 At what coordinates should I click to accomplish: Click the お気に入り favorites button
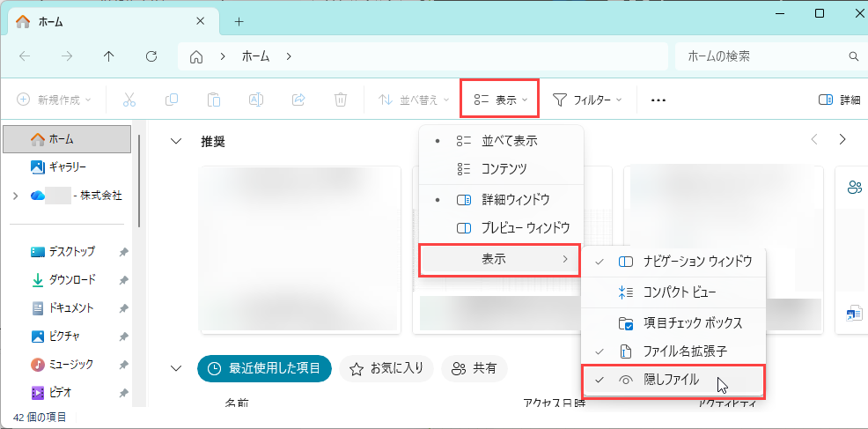(386, 368)
